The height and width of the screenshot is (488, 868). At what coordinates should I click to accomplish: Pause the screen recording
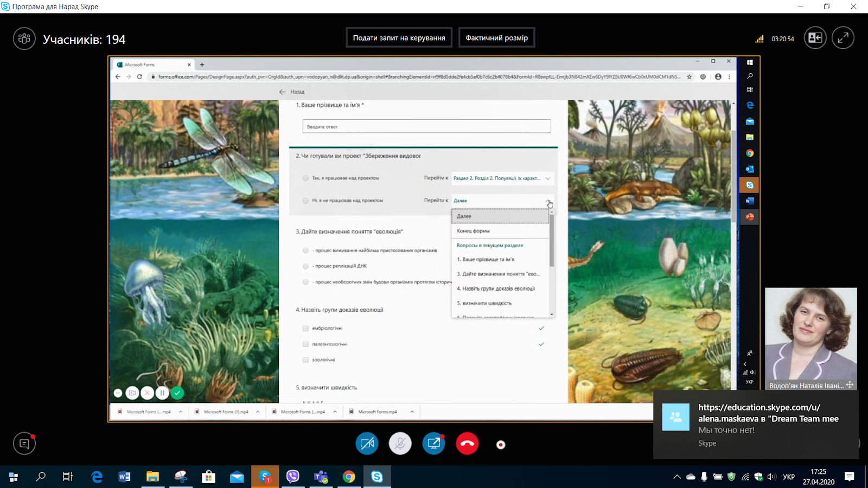click(x=162, y=393)
